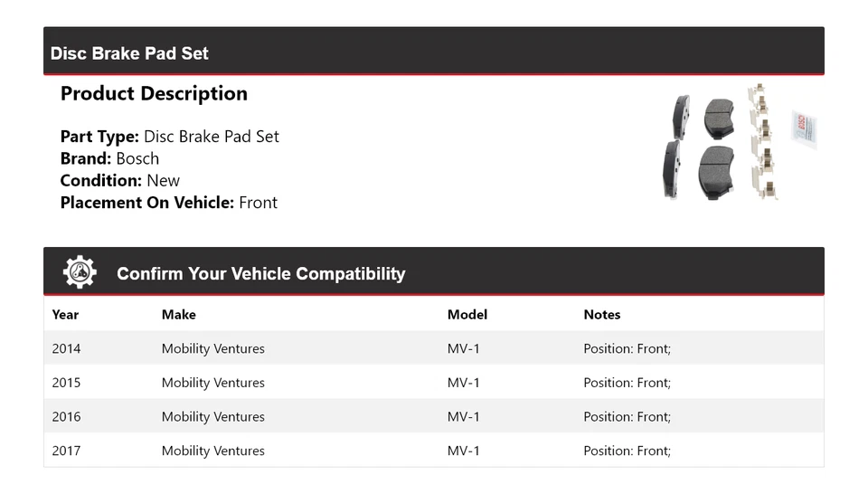
Task: Select the Product Description heading
Action: [x=154, y=94]
